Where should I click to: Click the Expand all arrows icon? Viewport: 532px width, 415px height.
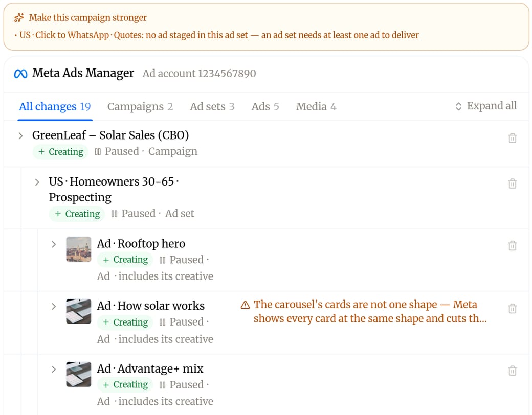[x=458, y=106]
